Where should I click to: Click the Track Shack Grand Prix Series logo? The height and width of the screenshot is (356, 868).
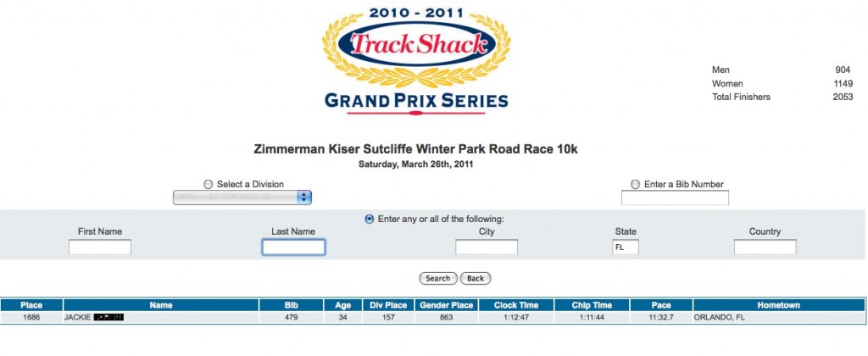pos(415,60)
